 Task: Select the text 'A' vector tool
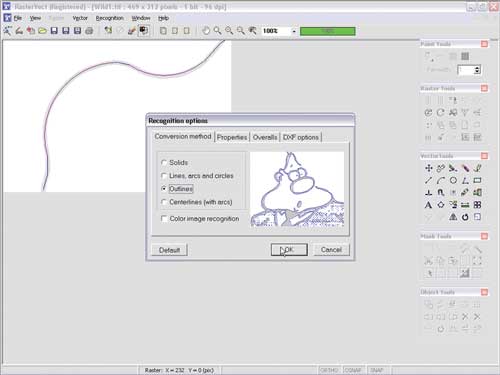pyautogui.click(x=429, y=205)
